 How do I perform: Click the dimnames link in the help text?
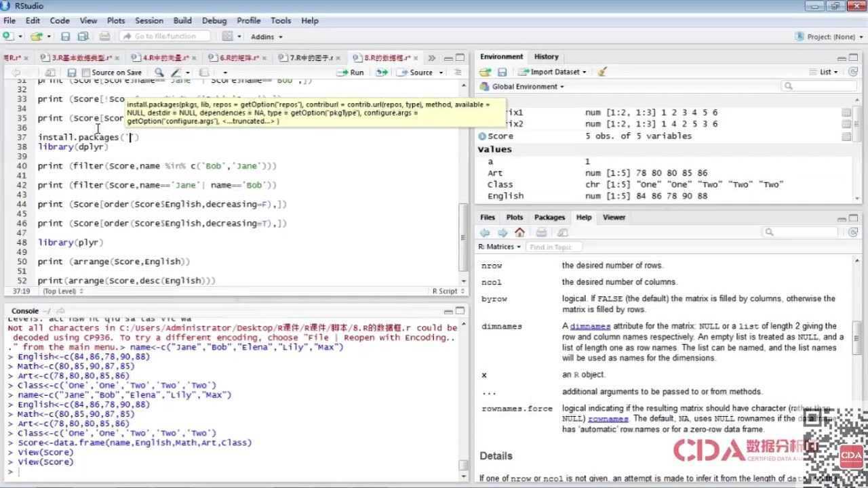(x=590, y=327)
